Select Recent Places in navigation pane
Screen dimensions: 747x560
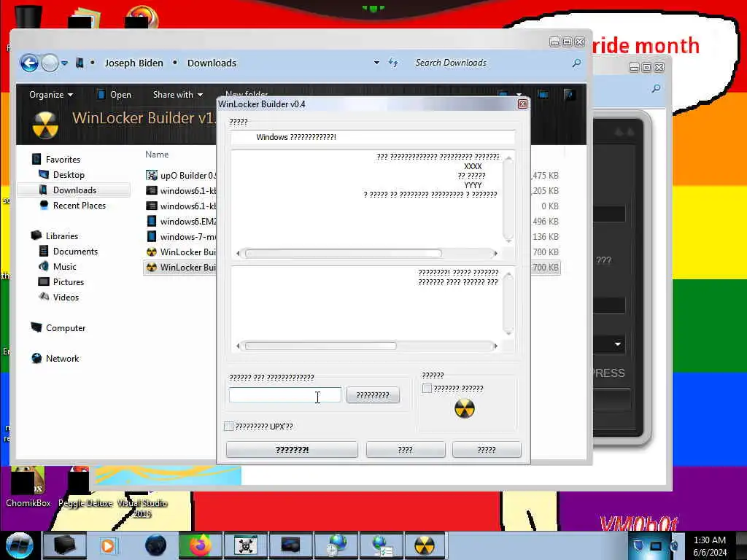tap(72, 205)
